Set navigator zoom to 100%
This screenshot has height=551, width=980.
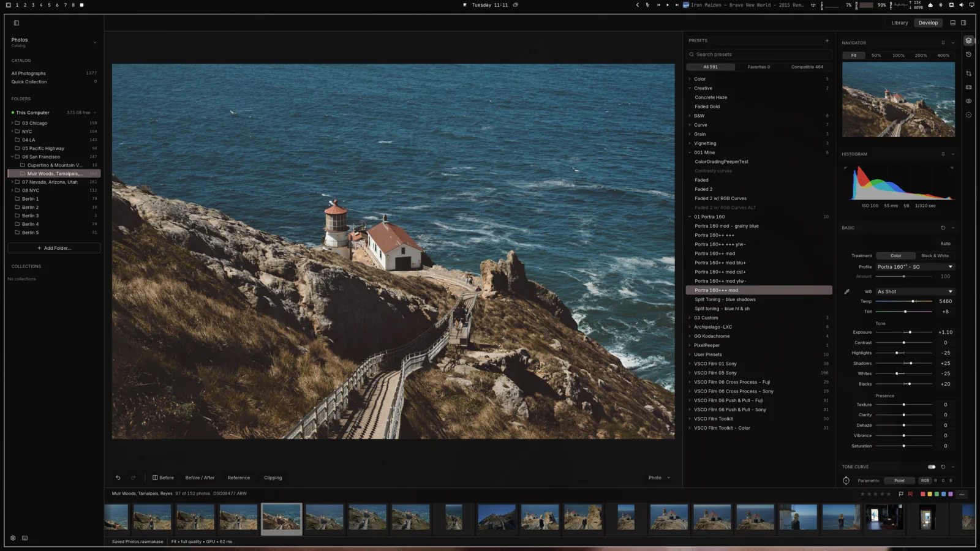[x=899, y=56]
